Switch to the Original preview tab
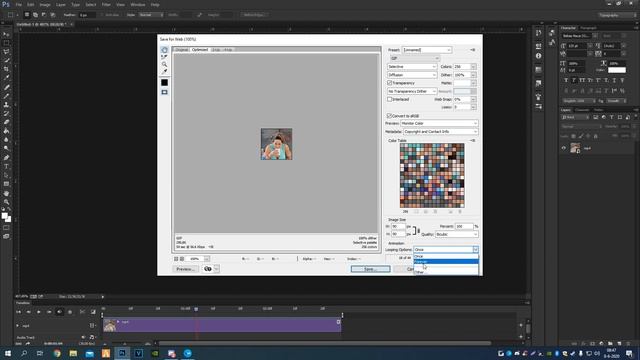640x360 pixels. coord(182,50)
